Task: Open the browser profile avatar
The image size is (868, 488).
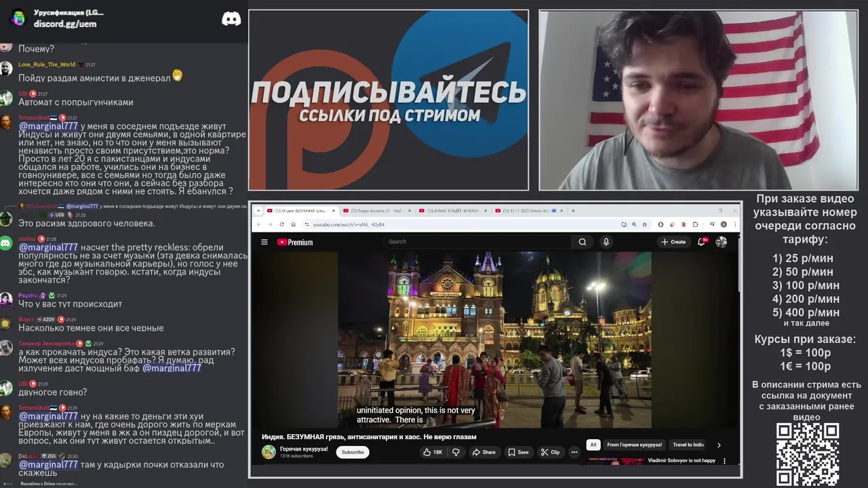Action: pyautogui.click(x=724, y=224)
